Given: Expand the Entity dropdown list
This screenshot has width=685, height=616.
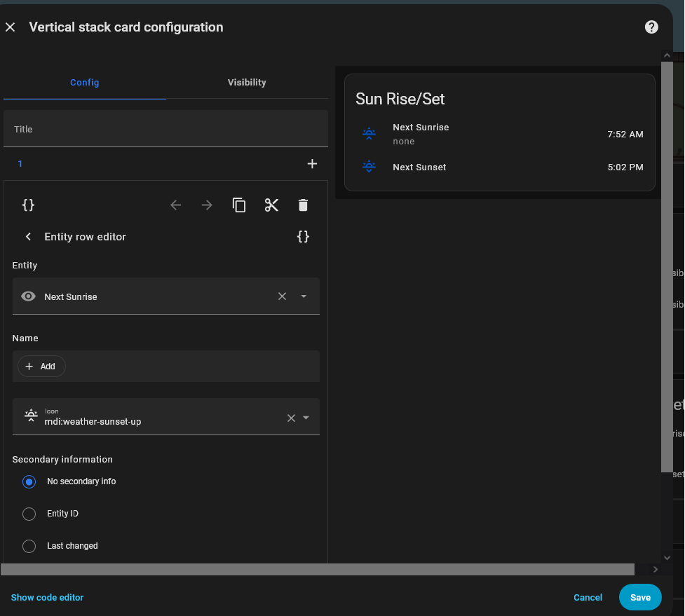Looking at the screenshot, I should tap(304, 296).
